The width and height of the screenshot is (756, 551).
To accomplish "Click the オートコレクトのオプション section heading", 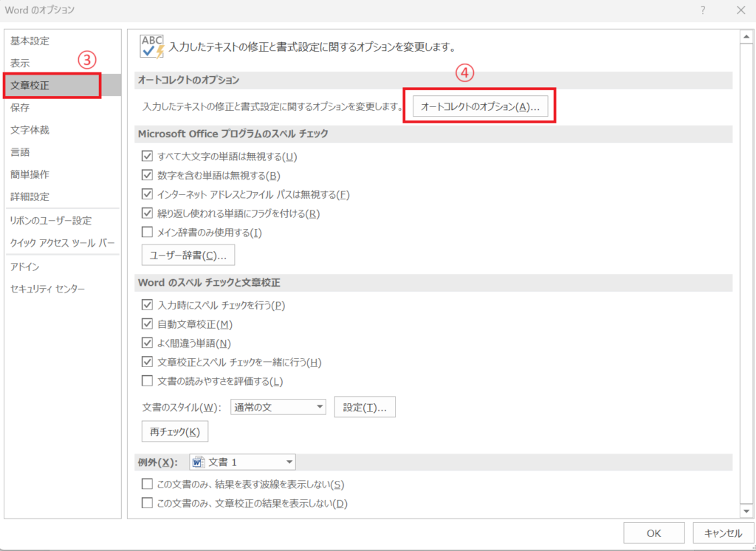I will [188, 81].
